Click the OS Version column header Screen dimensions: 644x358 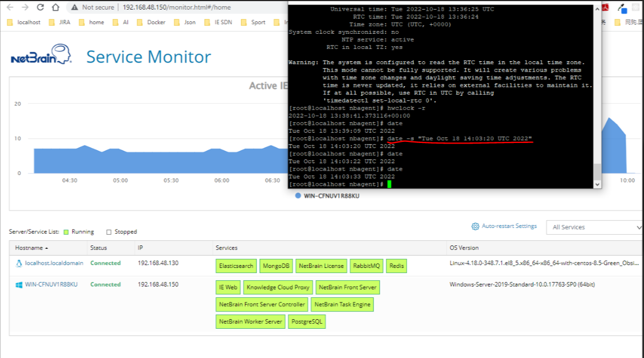[464, 248]
